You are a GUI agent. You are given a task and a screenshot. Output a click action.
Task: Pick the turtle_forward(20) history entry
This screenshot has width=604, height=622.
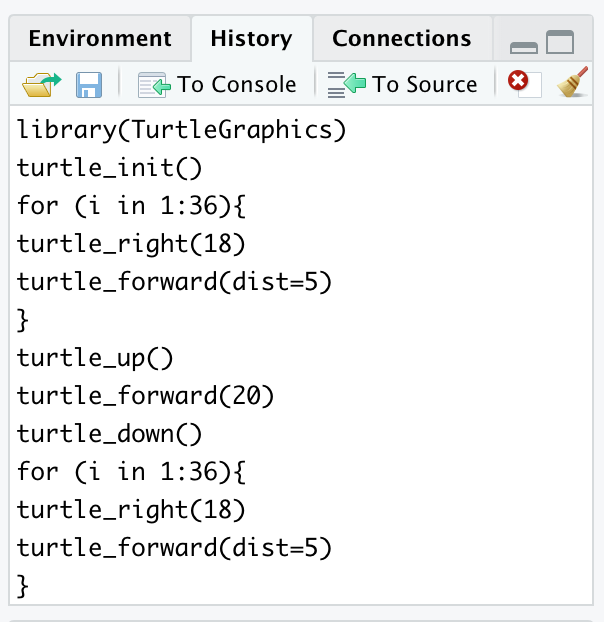tap(145, 396)
